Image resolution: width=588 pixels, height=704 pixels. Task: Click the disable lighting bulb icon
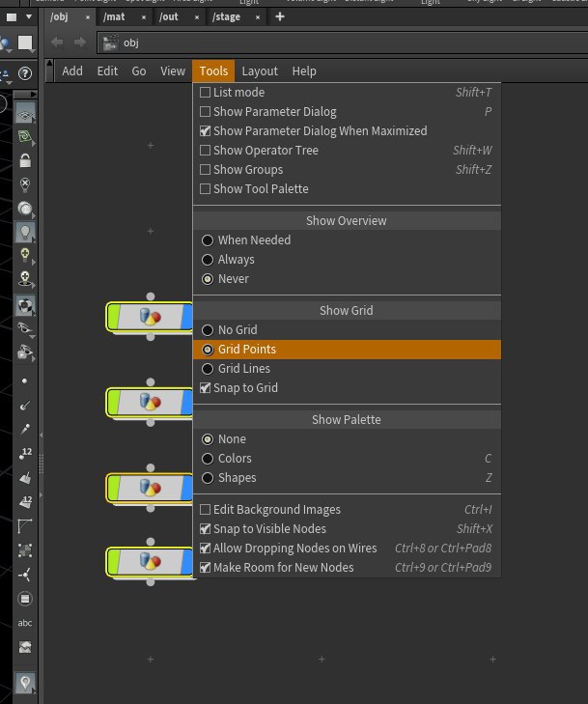point(25,184)
